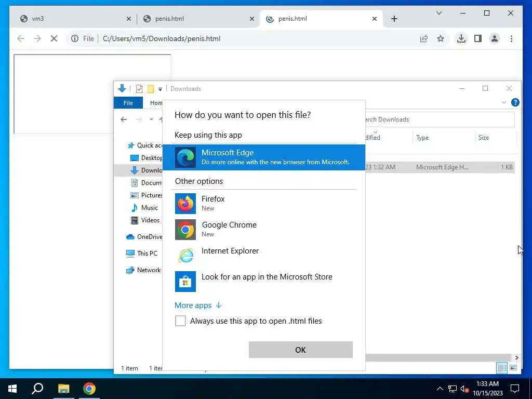Open Chrome downloads icon
532x399 pixels.
point(461,38)
